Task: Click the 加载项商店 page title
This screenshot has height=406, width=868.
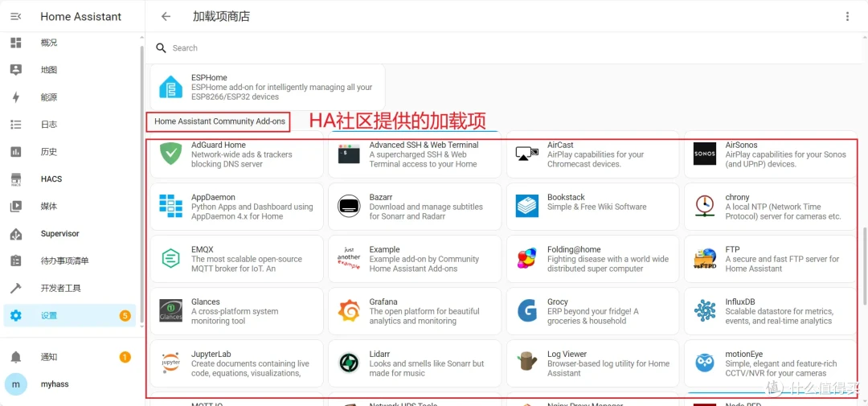Action: point(221,17)
